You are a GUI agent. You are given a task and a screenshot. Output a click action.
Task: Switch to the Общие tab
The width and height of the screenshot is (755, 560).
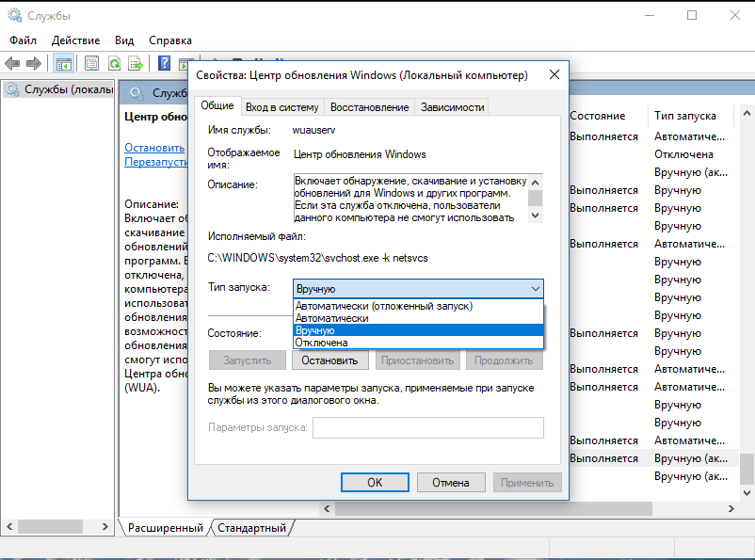pyautogui.click(x=217, y=105)
